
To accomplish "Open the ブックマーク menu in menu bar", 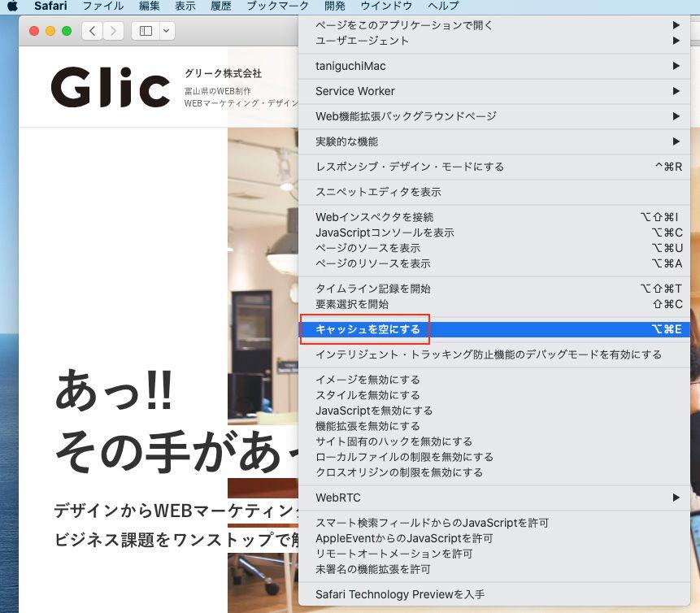I will [277, 6].
